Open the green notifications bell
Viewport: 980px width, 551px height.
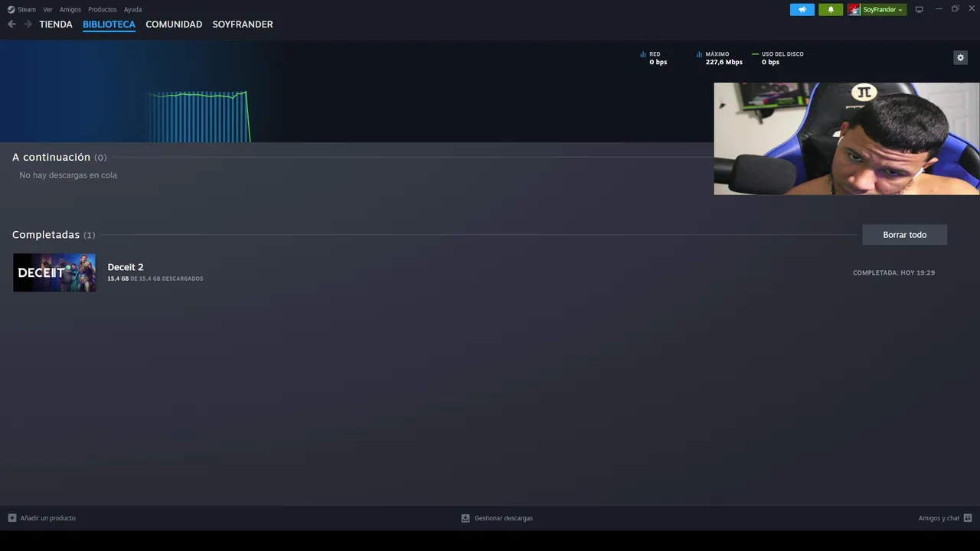pos(831,9)
